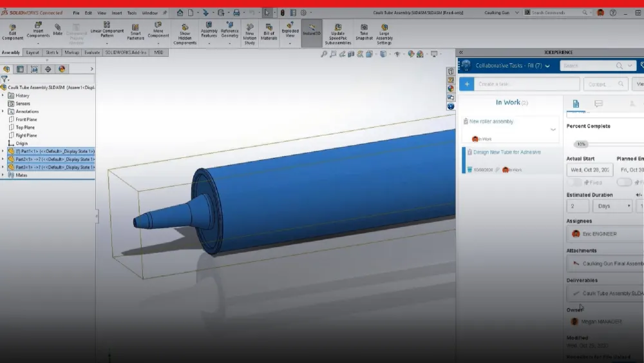Viewport: 644px width, 363px height.
Task: Open the Design New Tube for Adhesive task
Action: point(507,153)
